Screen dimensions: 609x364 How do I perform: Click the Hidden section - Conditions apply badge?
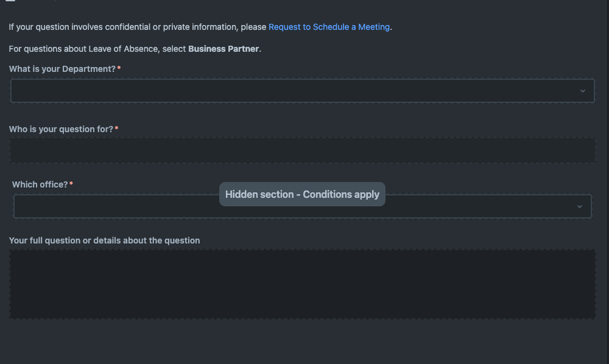coord(302,194)
